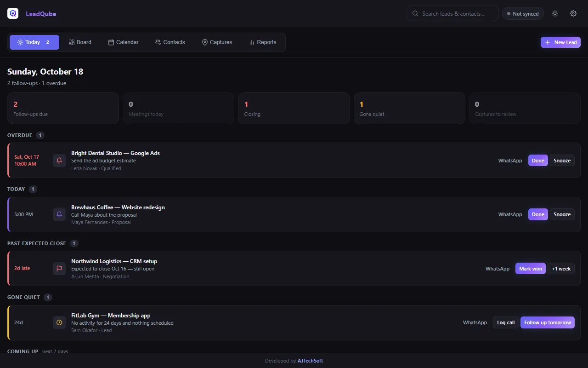
Task: Snooze the Bright Dental Studio follow-up
Action: click(x=562, y=161)
